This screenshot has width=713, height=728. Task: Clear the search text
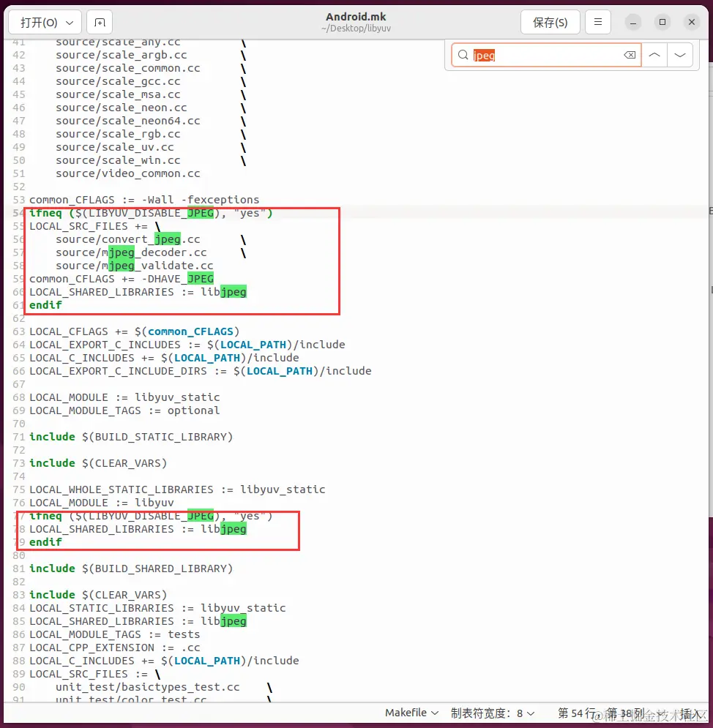pyautogui.click(x=630, y=56)
